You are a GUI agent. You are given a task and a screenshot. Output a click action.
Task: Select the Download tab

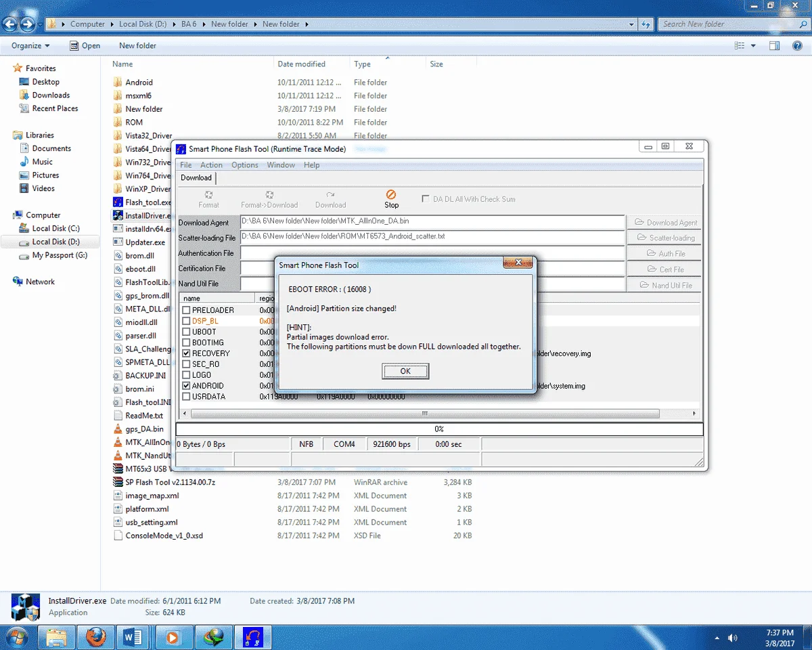[196, 178]
